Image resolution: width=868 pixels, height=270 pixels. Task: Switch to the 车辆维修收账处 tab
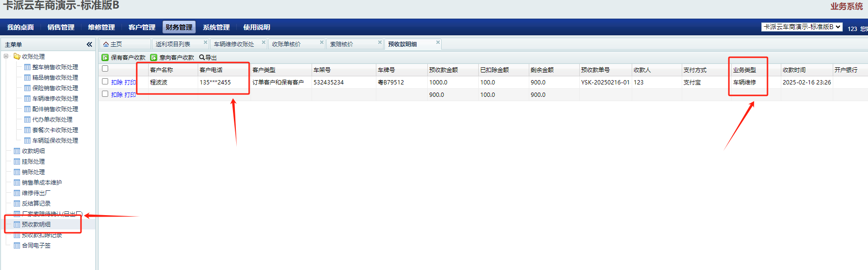coord(234,44)
